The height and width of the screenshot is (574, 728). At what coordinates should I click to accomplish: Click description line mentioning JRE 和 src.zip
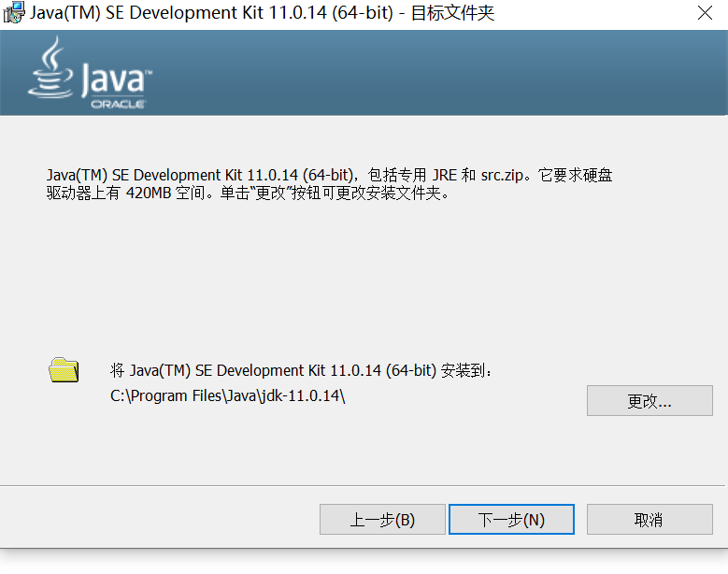tap(329, 175)
